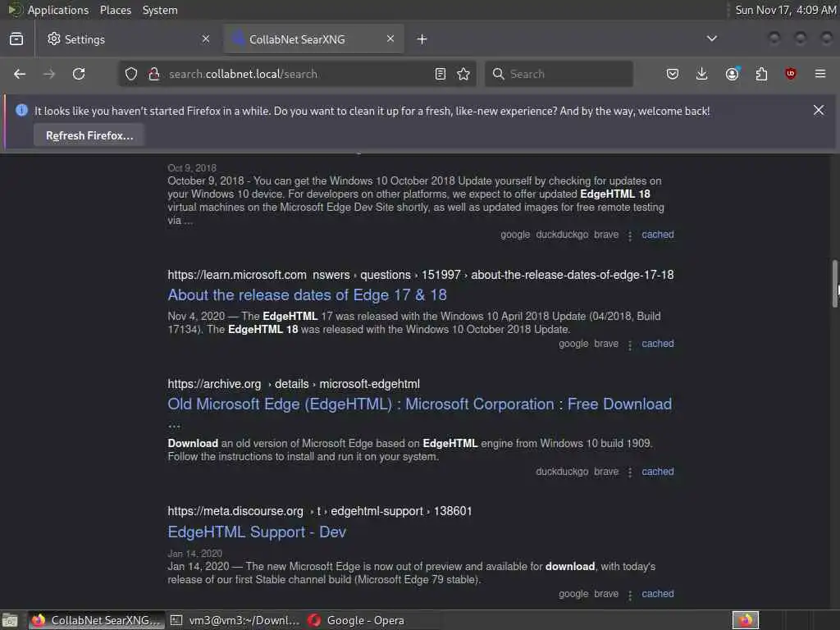Select 'google' engine label on EdgeHTML Support result

[x=573, y=594]
